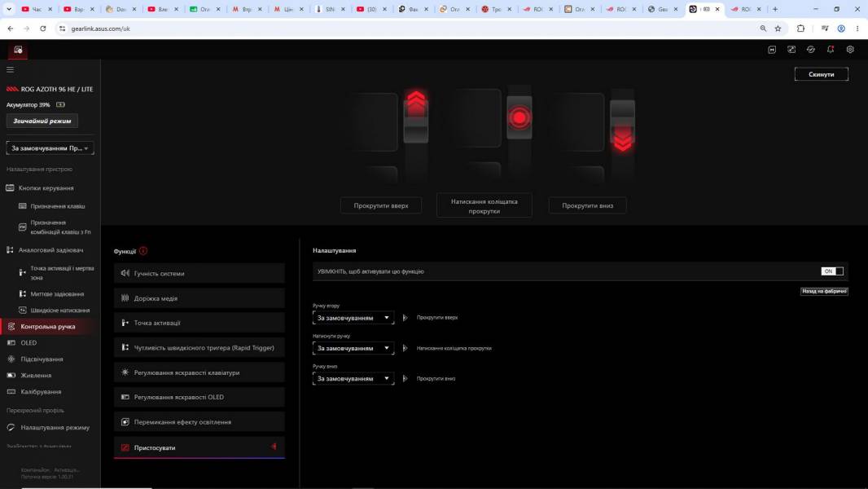Click the Gear Link home icon
This screenshot has height=489, width=868.
pyautogui.click(x=18, y=50)
